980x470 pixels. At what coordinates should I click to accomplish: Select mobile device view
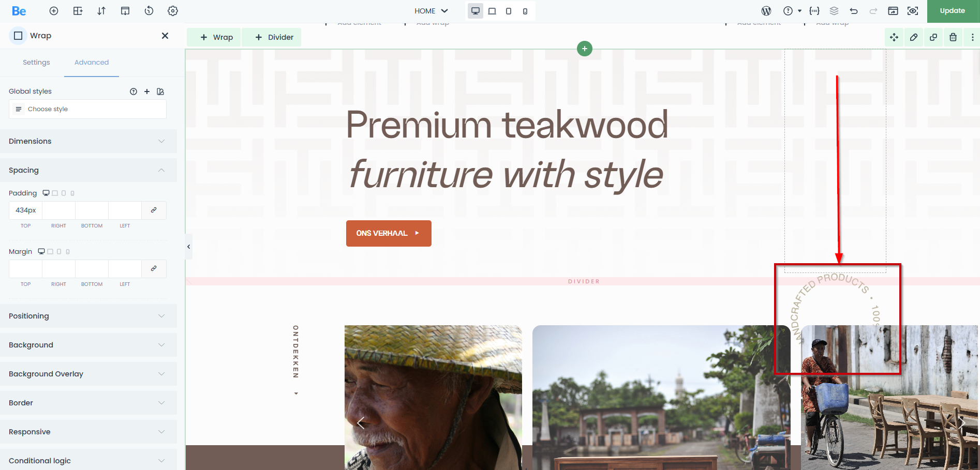coord(525,11)
